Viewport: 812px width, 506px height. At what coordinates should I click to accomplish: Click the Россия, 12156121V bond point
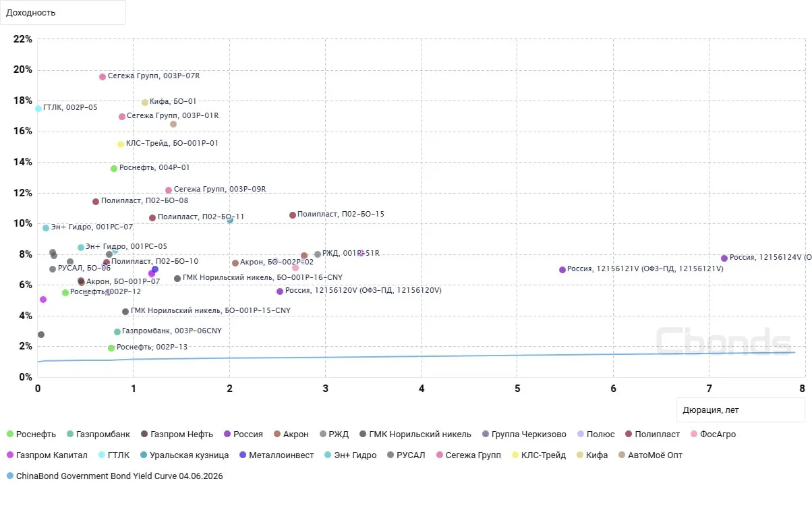tap(562, 270)
